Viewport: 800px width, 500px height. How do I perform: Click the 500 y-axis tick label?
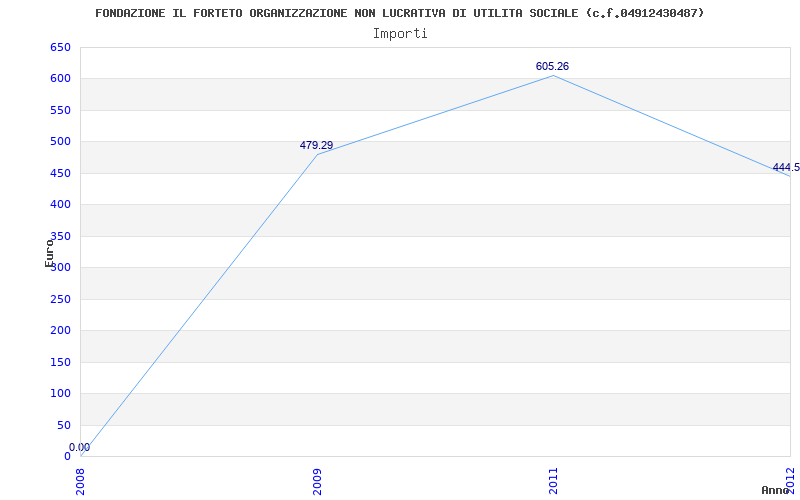(x=60, y=141)
